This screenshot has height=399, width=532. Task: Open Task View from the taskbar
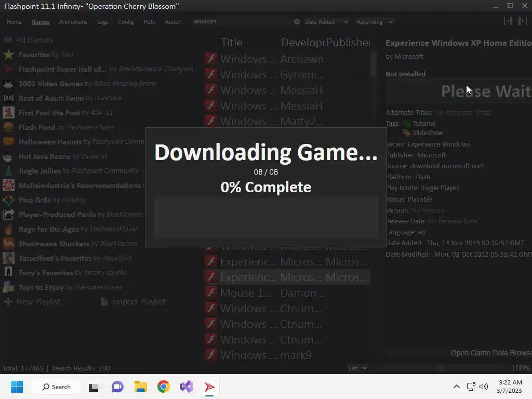tap(94, 387)
